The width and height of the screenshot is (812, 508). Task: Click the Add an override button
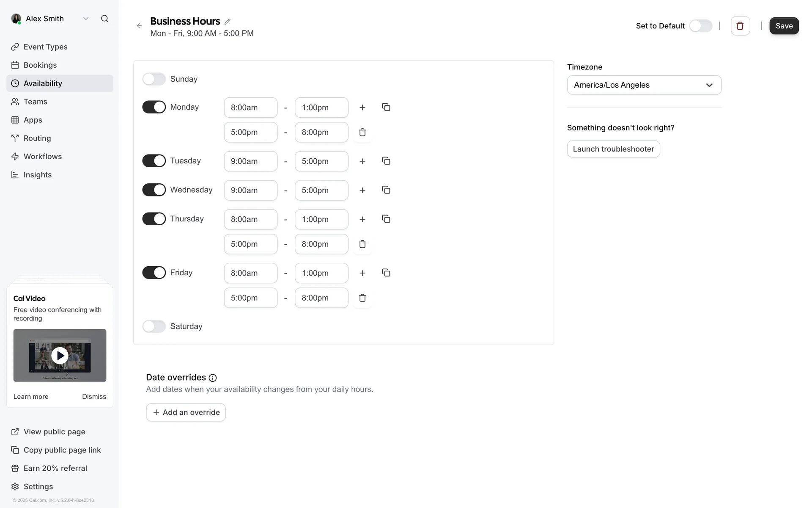point(186,412)
